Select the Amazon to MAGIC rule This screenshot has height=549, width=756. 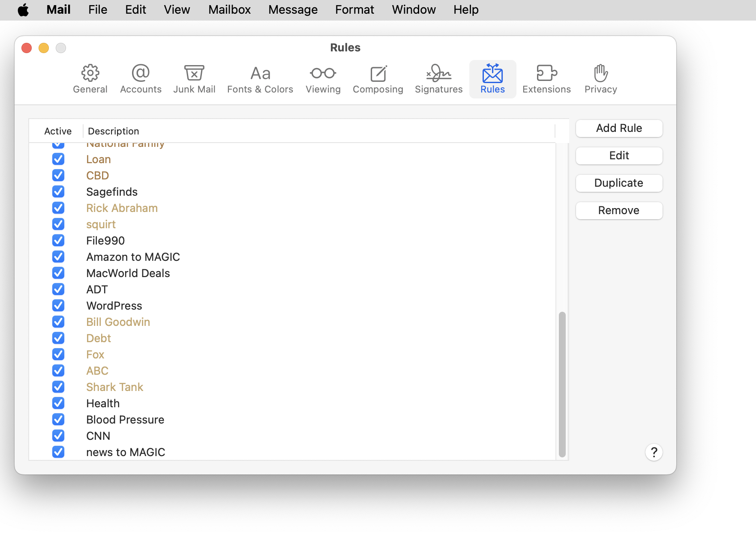[x=133, y=257]
